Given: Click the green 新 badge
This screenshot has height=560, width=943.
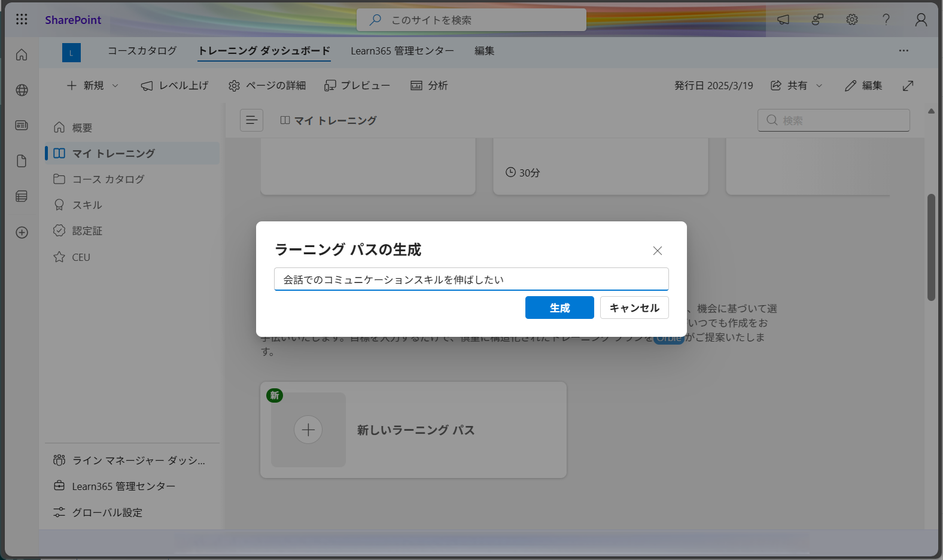Looking at the screenshot, I should click(x=275, y=395).
